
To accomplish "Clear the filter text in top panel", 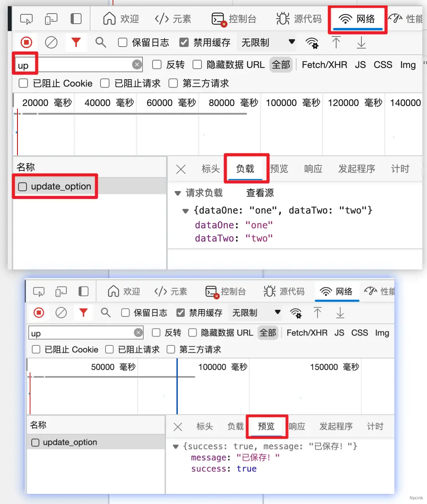I will [x=137, y=64].
